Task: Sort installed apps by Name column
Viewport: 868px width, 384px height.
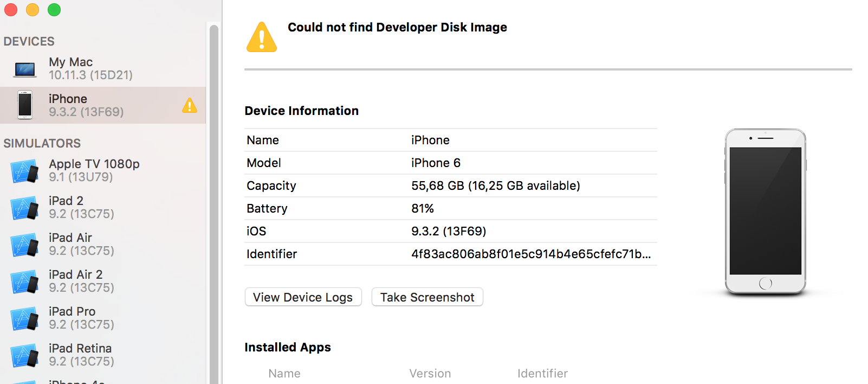Action: pos(284,373)
